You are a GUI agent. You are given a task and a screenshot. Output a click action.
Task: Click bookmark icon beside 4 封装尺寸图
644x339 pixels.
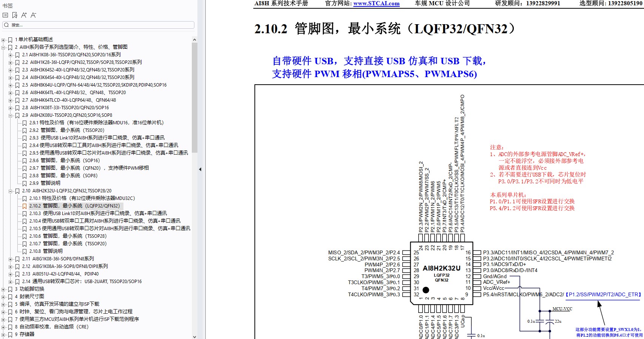pos(10,297)
